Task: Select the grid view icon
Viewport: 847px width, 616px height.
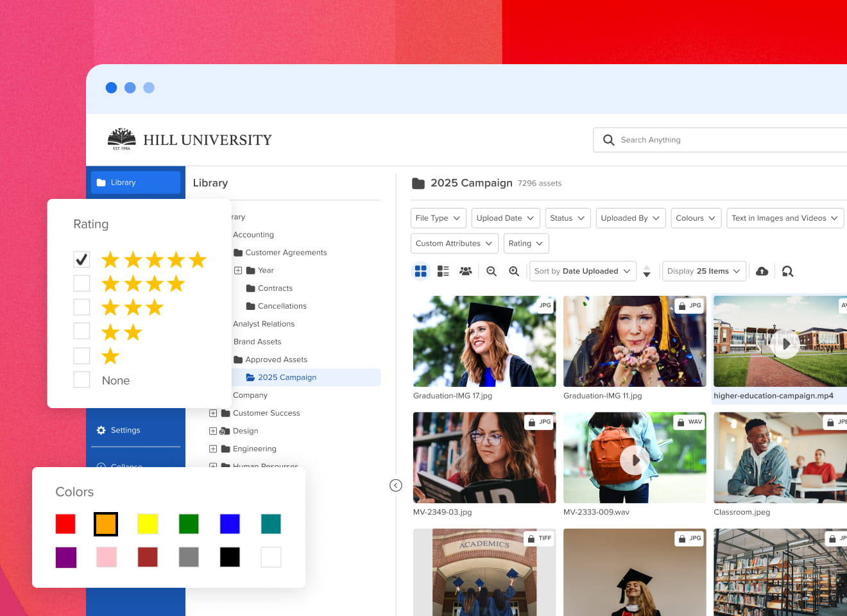Action: point(421,271)
